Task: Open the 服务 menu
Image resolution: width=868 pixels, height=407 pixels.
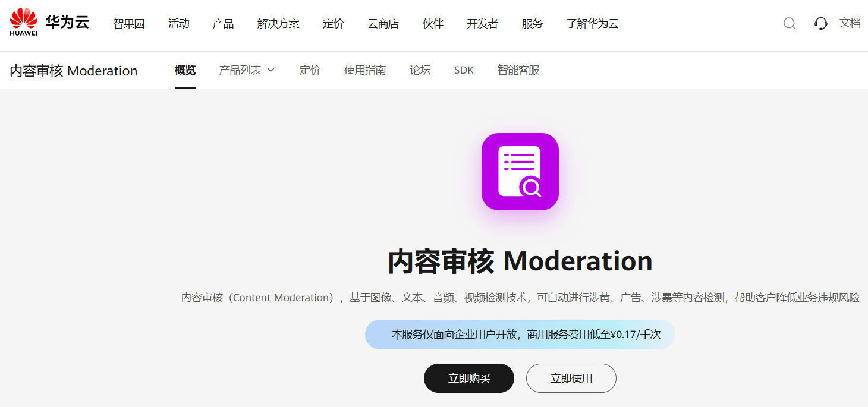Action: coord(533,24)
